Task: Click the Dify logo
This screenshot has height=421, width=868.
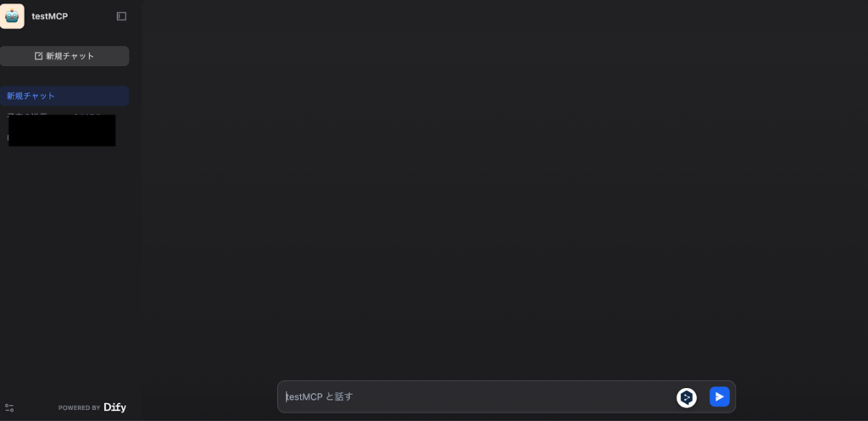Action: point(115,407)
